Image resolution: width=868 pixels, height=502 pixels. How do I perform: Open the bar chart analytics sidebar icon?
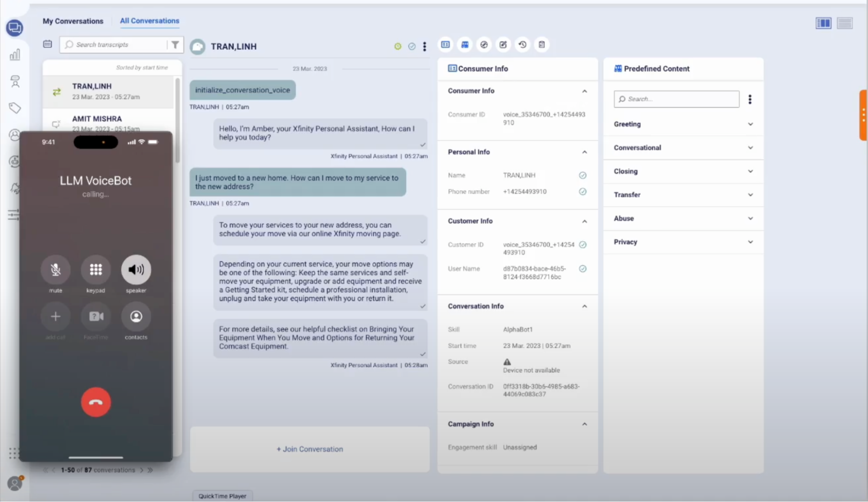point(15,55)
